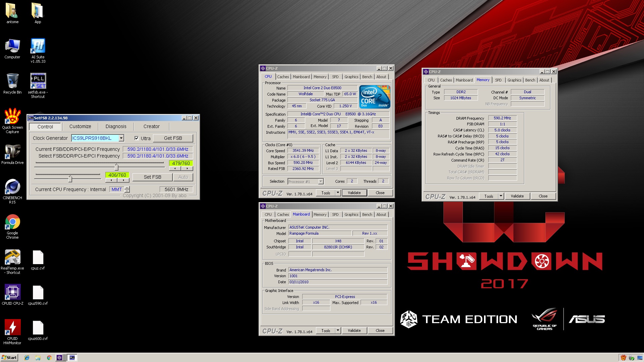Decrease the 406/760 value with left arrow
The width and height of the screenshot is (644, 362).
coord(111,180)
